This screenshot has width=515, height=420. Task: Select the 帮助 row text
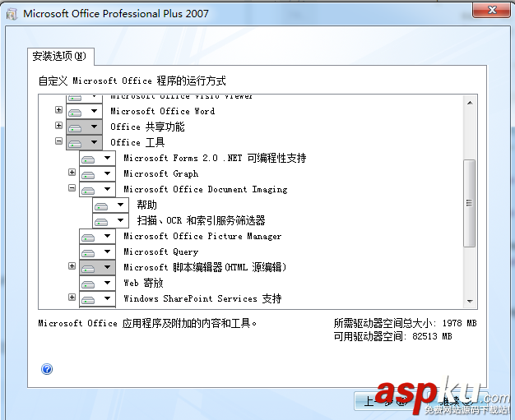point(146,205)
